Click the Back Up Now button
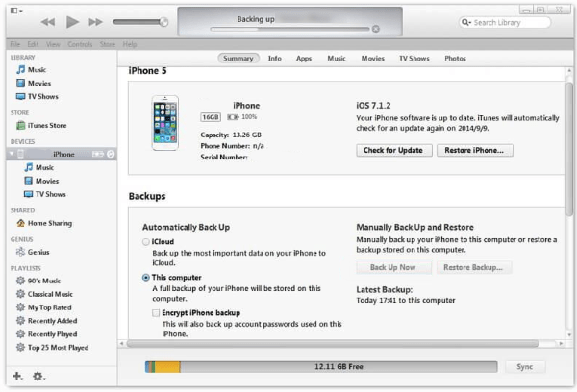 tap(393, 267)
